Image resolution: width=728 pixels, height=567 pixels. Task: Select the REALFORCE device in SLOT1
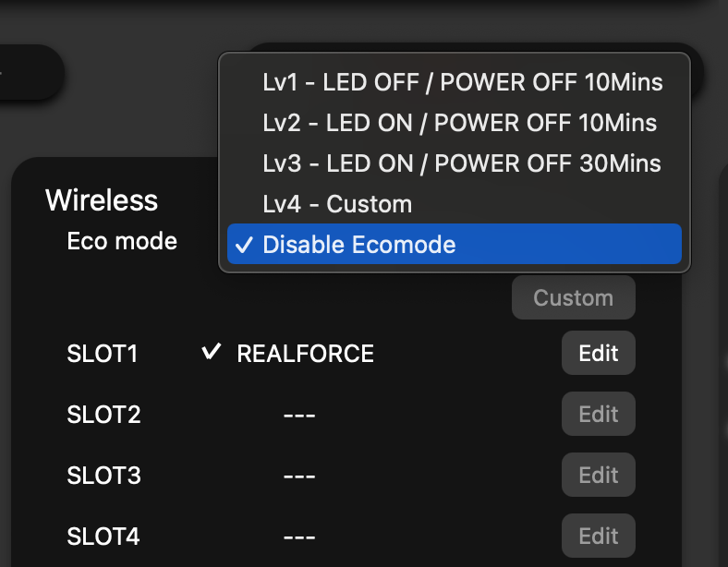pyautogui.click(x=305, y=354)
